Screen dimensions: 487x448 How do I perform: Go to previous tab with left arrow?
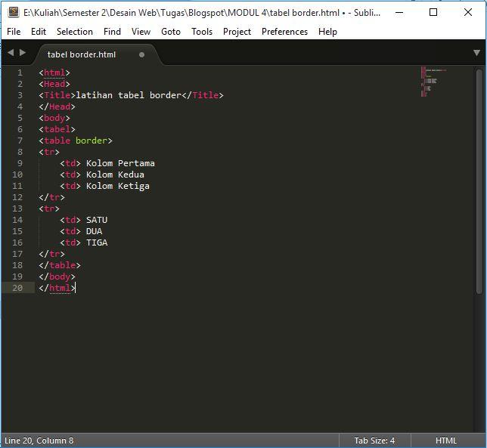tap(11, 52)
